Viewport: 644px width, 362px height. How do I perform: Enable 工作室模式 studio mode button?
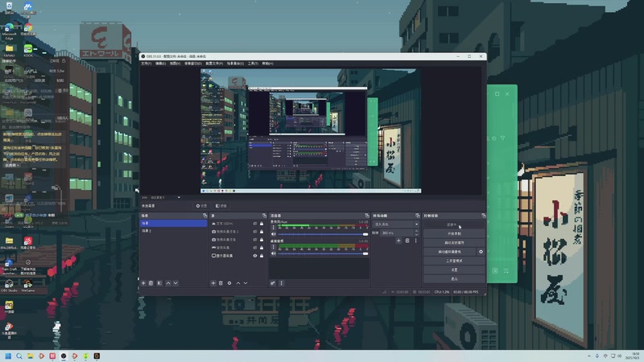click(x=454, y=261)
